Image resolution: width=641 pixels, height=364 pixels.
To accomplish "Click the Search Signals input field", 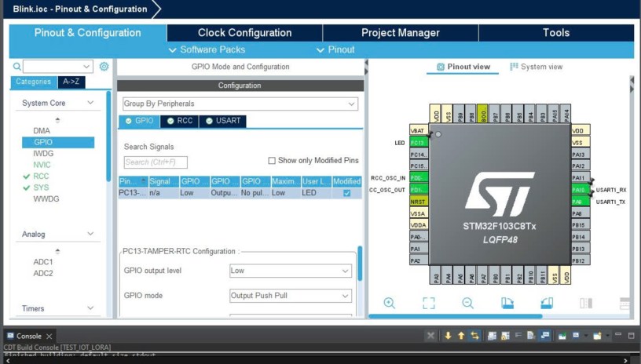I will tap(155, 162).
